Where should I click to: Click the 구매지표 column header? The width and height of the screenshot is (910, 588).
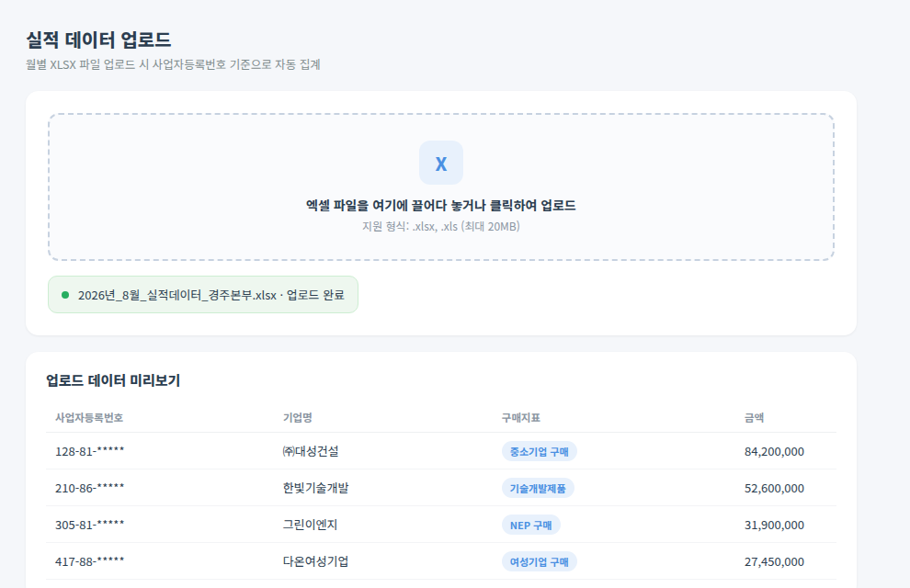tap(520, 417)
